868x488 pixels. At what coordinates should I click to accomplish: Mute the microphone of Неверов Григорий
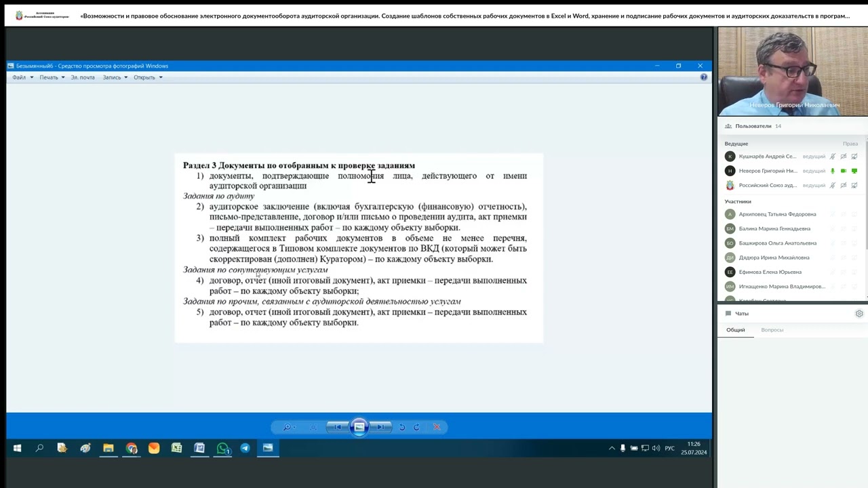pyautogui.click(x=833, y=171)
